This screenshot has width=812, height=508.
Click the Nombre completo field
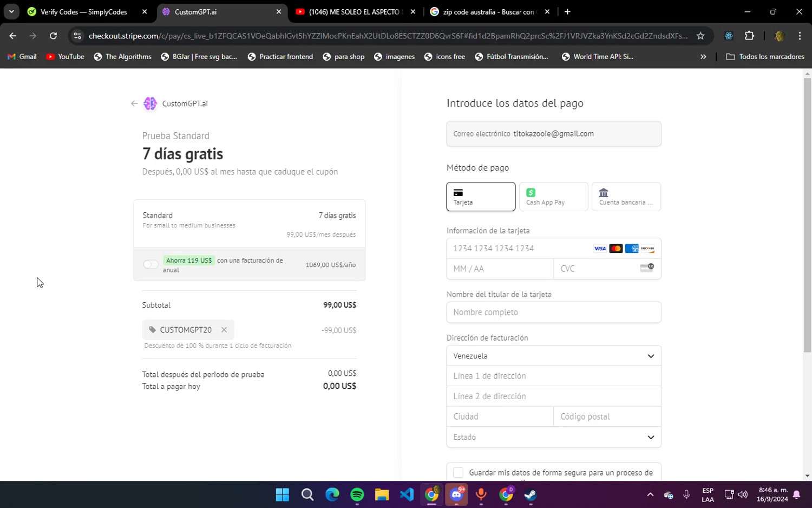(554, 312)
